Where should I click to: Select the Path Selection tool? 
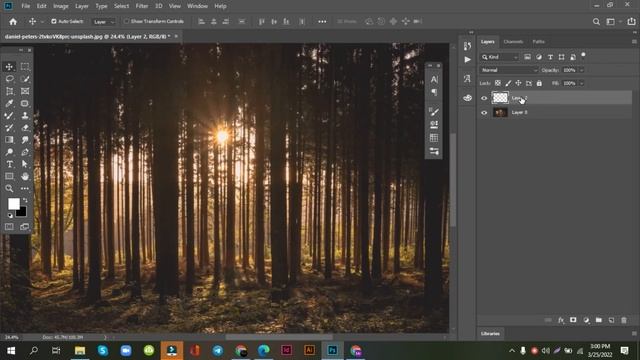pyautogui.click(x=25, y=164)
